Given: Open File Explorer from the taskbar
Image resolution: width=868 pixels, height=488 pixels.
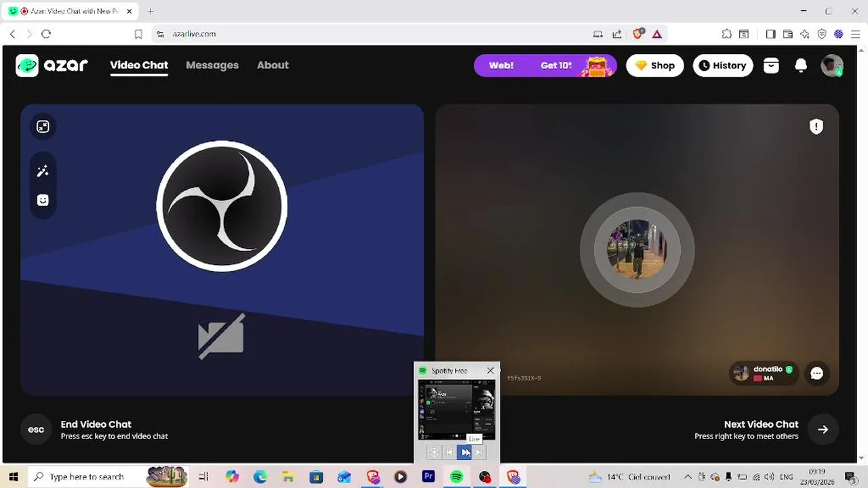Looking at the screenshot, I should 288,477.
